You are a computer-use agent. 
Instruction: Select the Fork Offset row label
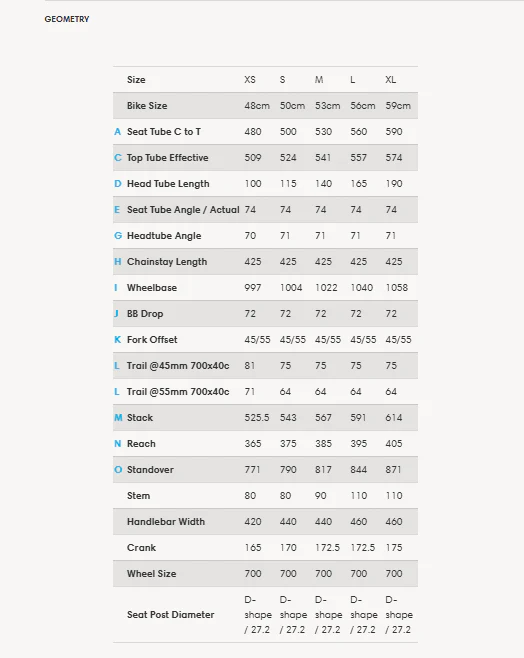click(x=152, y=340)
